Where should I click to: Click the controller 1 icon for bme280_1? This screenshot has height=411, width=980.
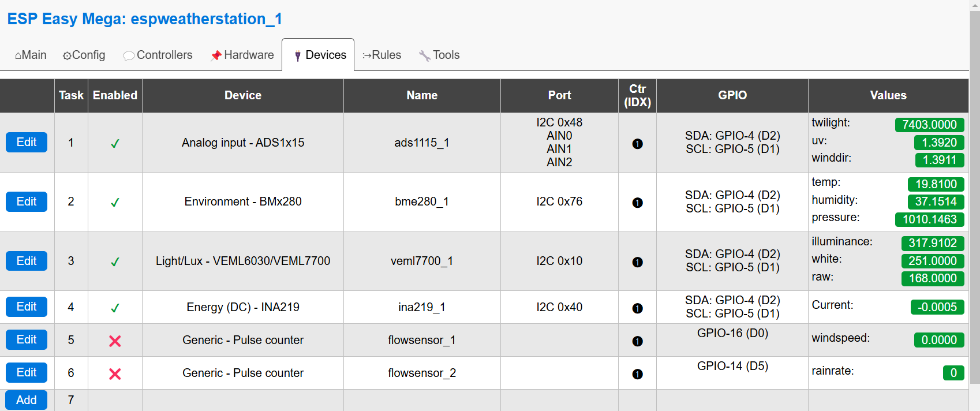tap(637, 203)
